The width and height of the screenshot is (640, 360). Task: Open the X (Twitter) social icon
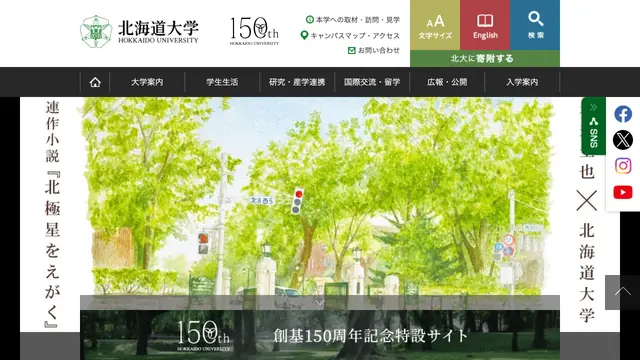(623, 140)
